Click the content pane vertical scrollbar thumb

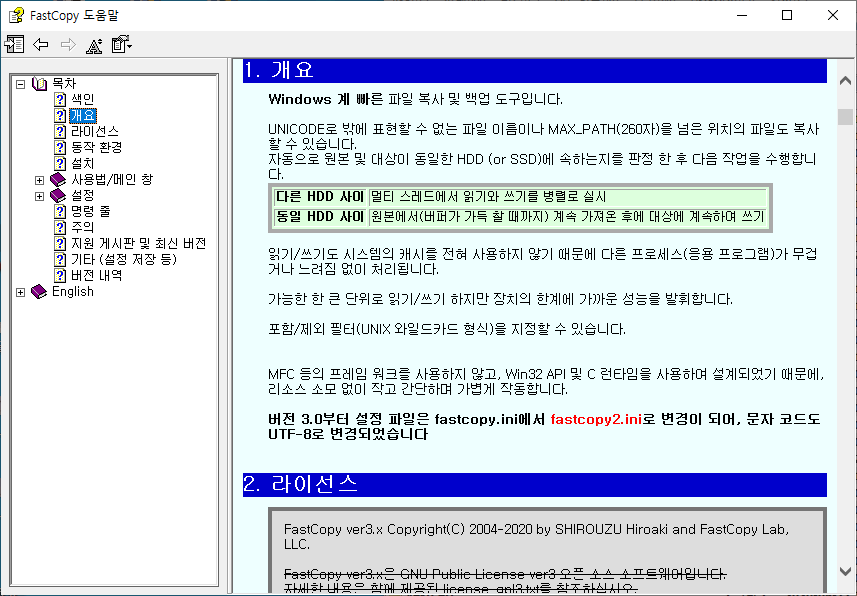tap(845, 116)
